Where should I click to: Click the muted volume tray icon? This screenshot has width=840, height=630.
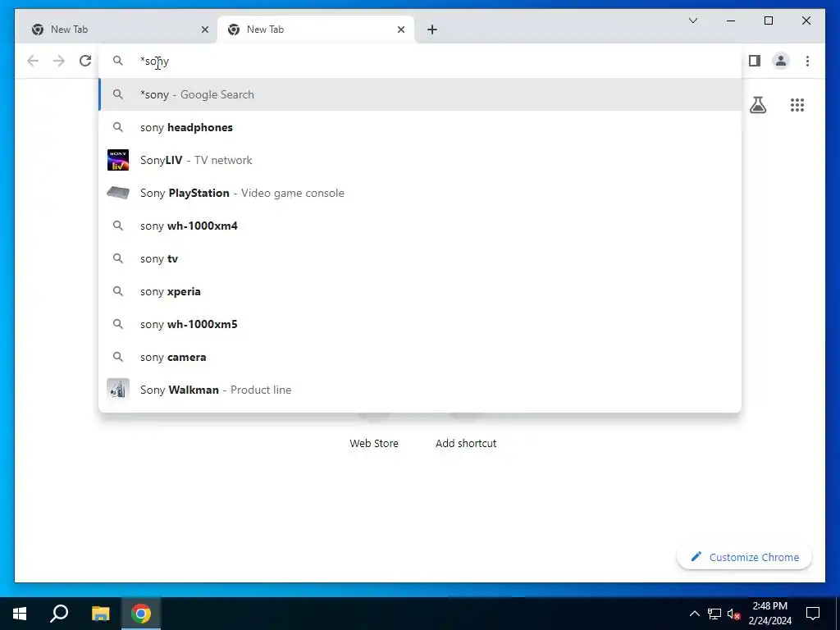[733, 614]
